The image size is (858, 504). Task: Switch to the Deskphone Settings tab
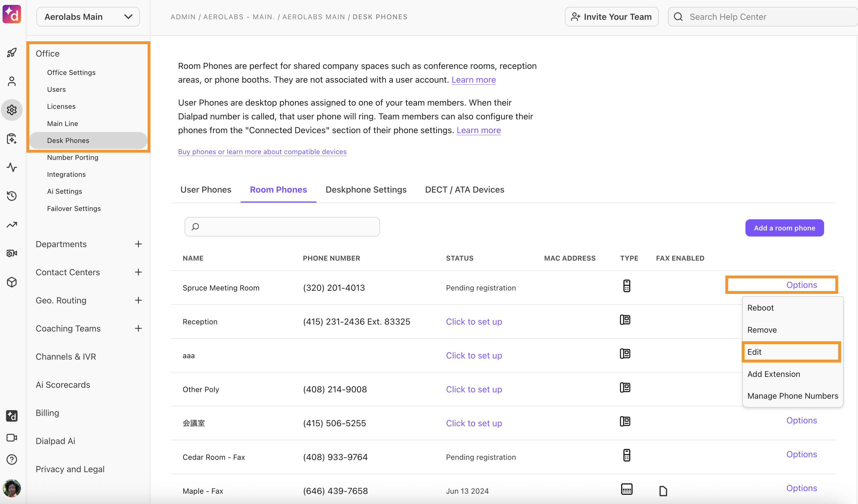366,189
